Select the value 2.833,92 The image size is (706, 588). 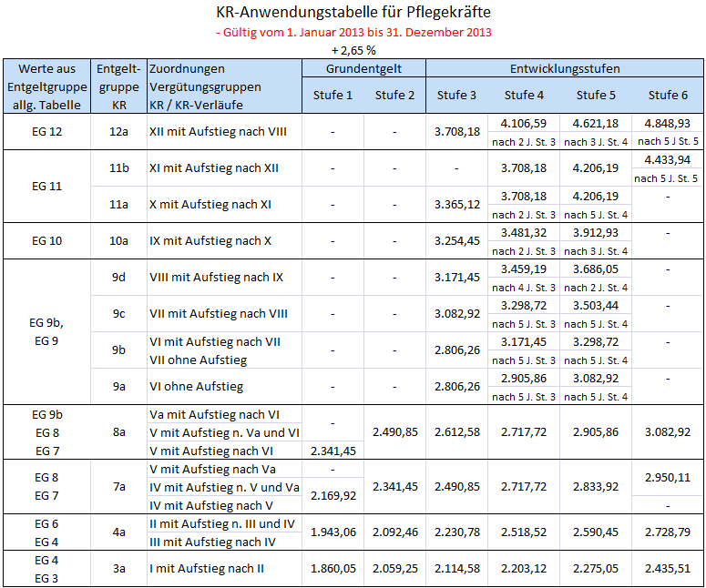tap(596, 486)
